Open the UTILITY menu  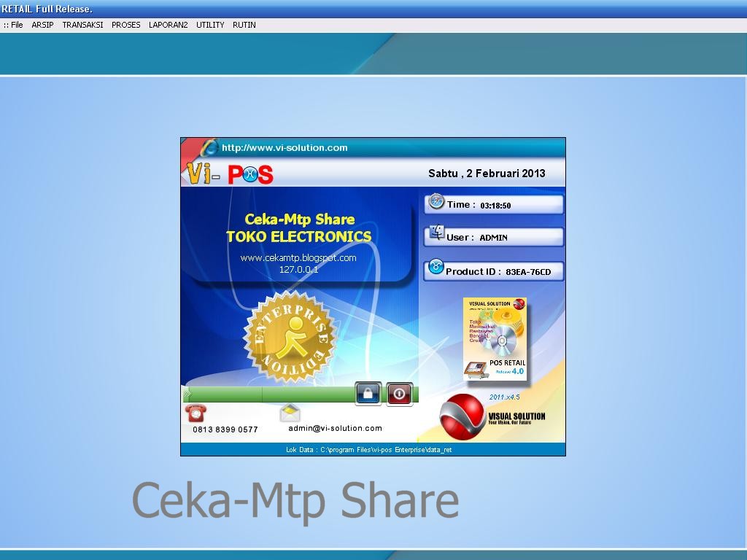tap(210, 24)
